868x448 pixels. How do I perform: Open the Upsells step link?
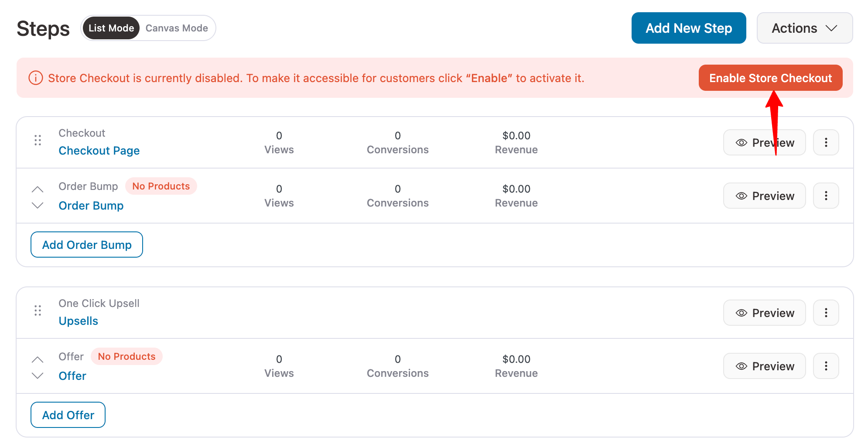pyautogui.click(x=79, y=321)
